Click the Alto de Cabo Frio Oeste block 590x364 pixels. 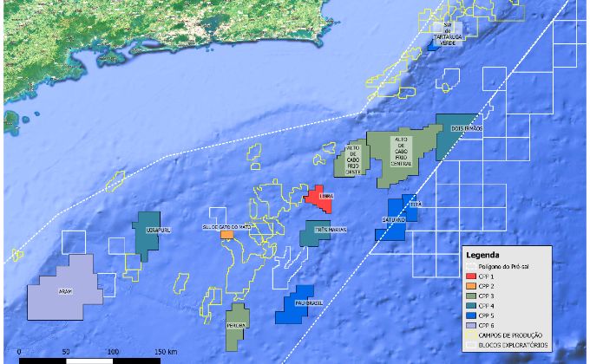353,161
